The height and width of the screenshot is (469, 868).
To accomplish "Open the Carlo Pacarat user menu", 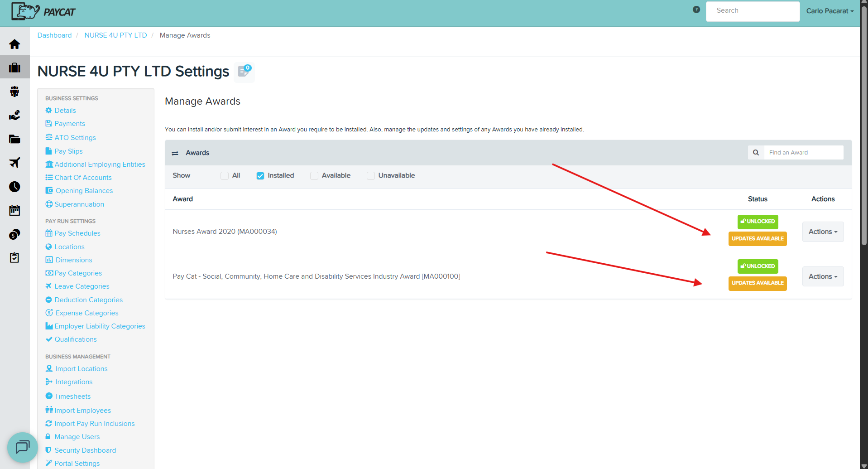I will (x=829, y=11).
